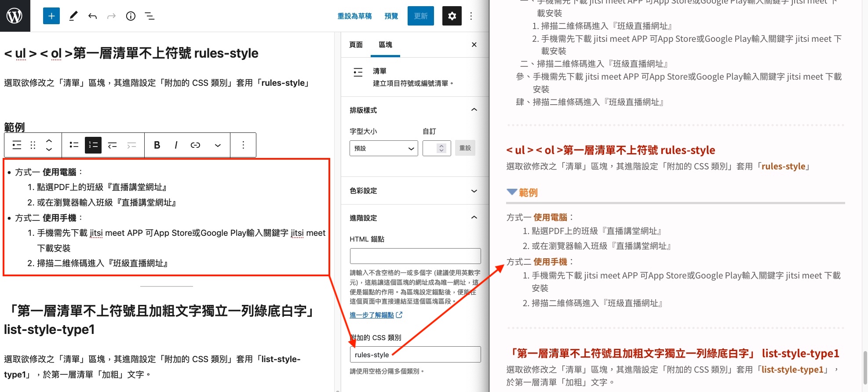Select the pencil tools icon
The width and height of the screenshot is (868, 392).
pos(73,16)
